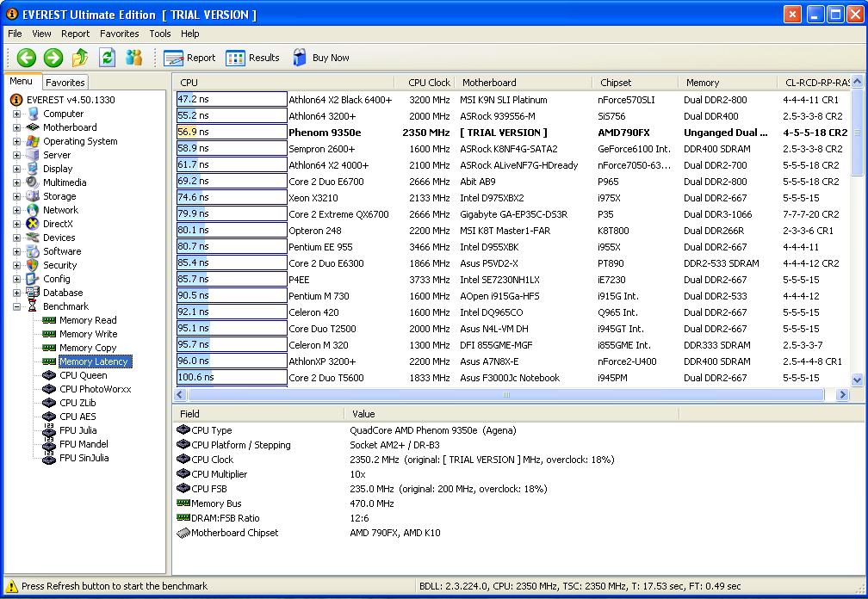Image resolution: width=868 pixels, height=599 pixels.
Task: Switch to the Favorites tab
Action: tap(65, 83)
